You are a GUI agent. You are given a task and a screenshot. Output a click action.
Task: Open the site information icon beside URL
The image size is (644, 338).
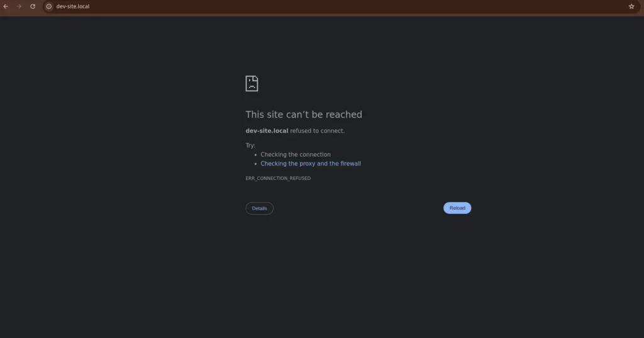pos(49,6)
